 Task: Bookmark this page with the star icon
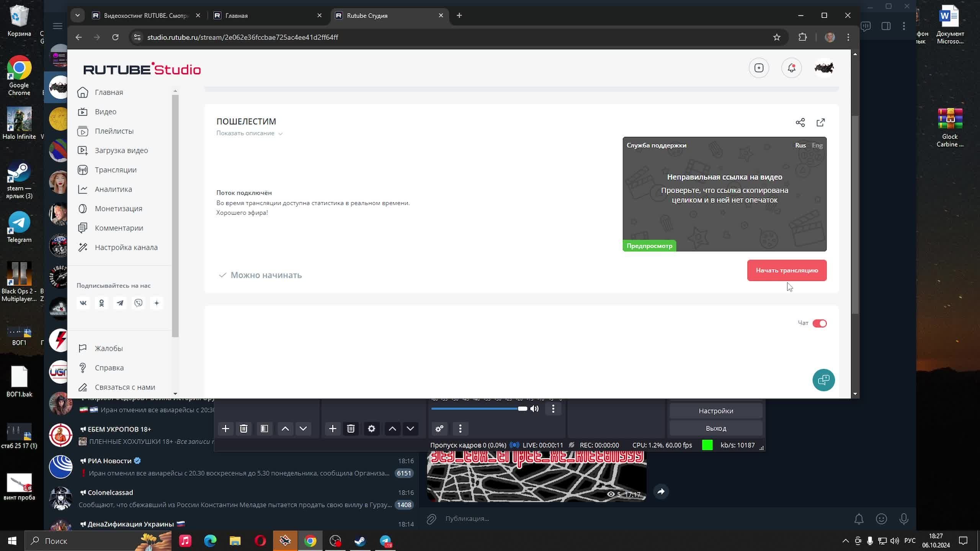coord(776,37)
